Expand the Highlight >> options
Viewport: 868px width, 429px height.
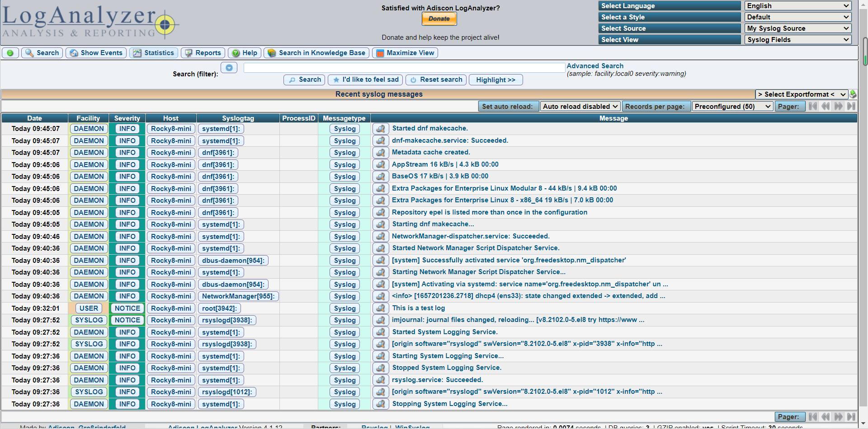click(495, 80)
